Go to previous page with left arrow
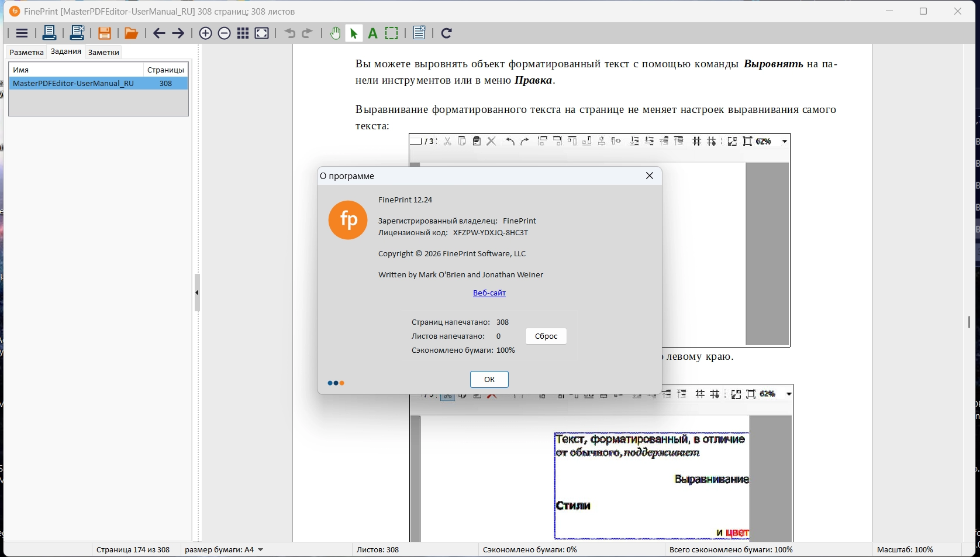 (x=159, y=33)
